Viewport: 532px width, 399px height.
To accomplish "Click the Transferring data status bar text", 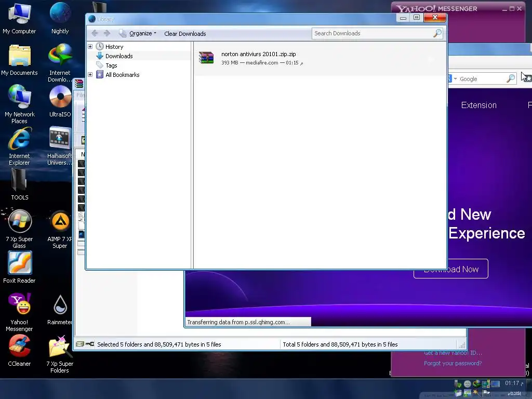I will click(238, 322).
